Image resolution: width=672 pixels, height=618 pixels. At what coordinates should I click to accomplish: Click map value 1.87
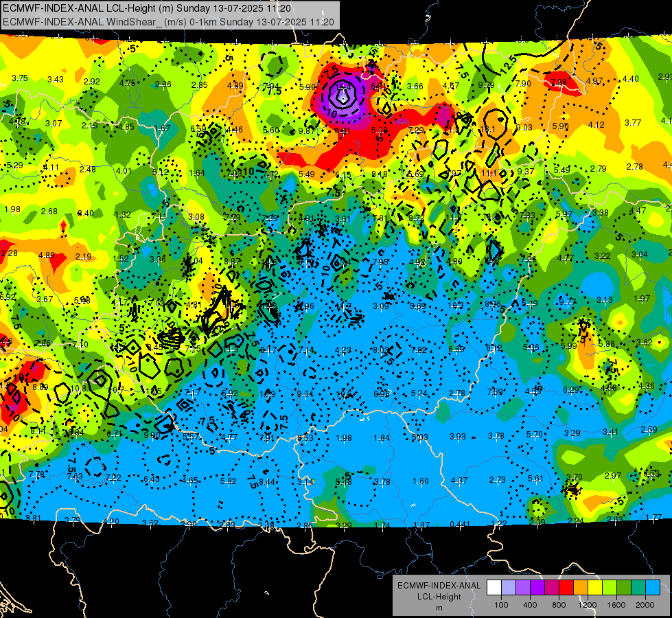point(421,525)
